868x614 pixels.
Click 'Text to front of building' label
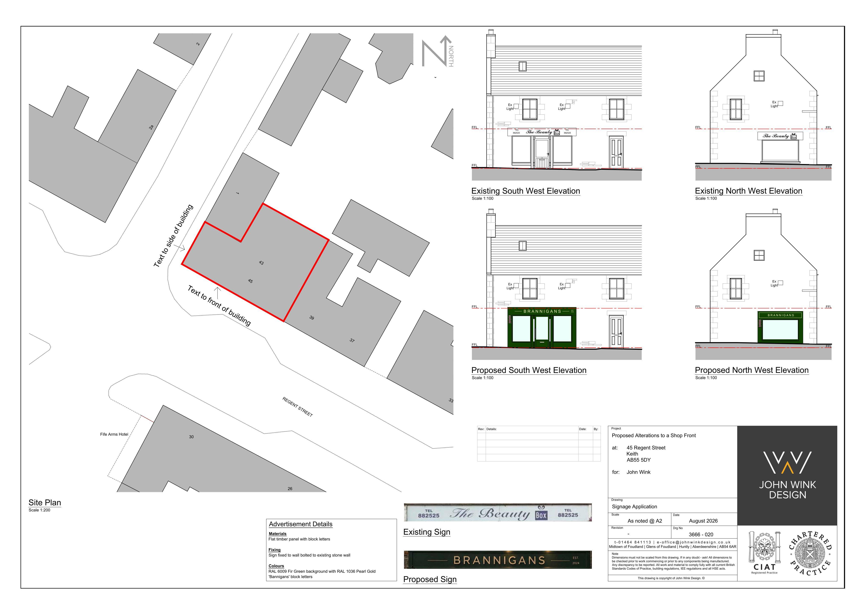pyautogui.click(x=219, y=305)
